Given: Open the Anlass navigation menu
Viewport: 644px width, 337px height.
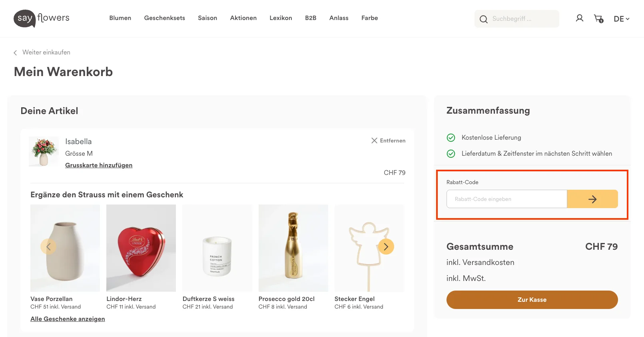Looking at the screenshot, I should point(339,18).
